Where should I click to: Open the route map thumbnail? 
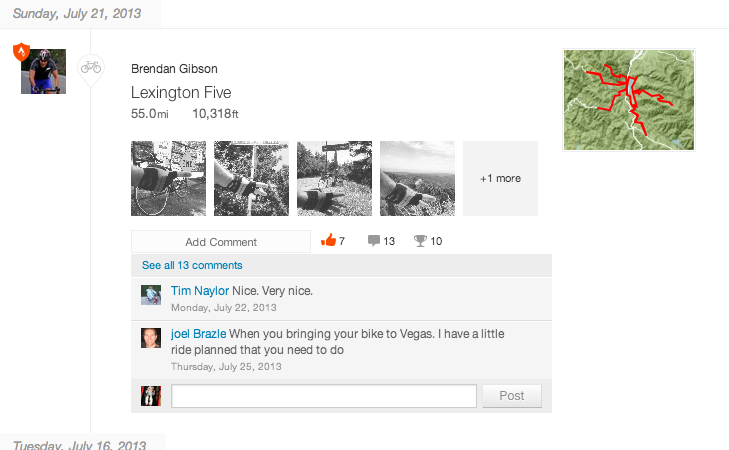[x=629, y=100]
